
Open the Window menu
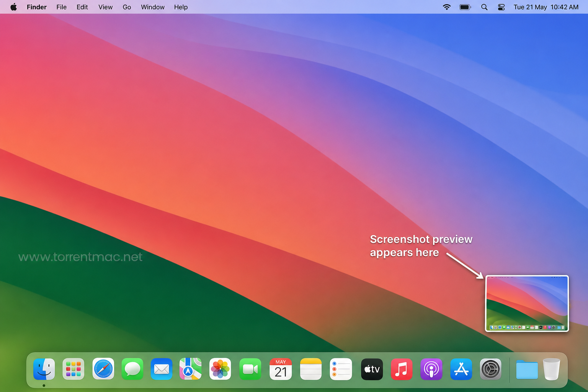153,7
